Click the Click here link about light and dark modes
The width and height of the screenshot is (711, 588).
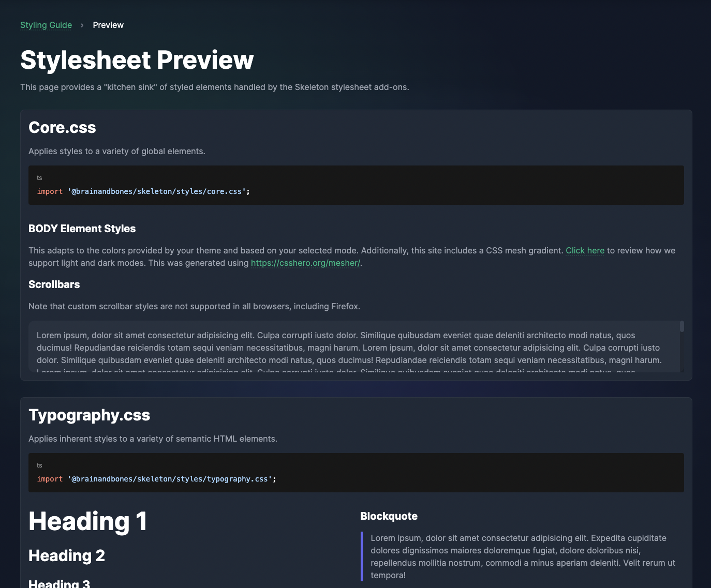pyautogui.click(x=585, y=250)
